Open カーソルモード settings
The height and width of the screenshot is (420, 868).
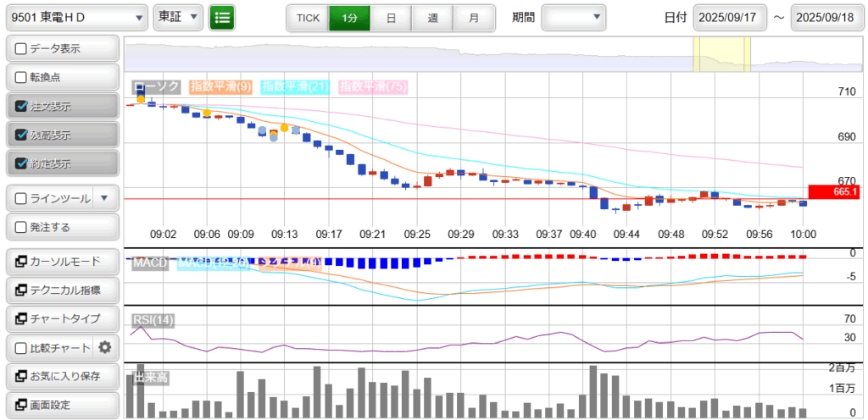pyautogui.click(x=62, y=262)
